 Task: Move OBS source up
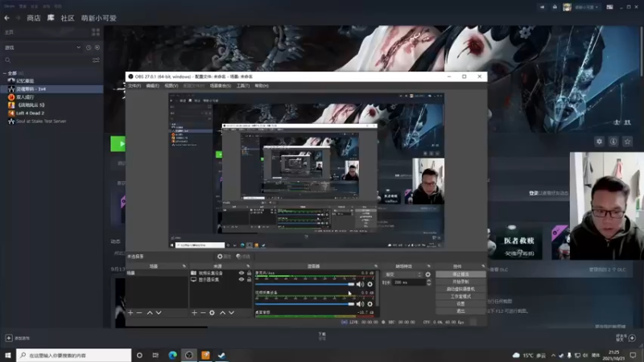pos(222,313)
